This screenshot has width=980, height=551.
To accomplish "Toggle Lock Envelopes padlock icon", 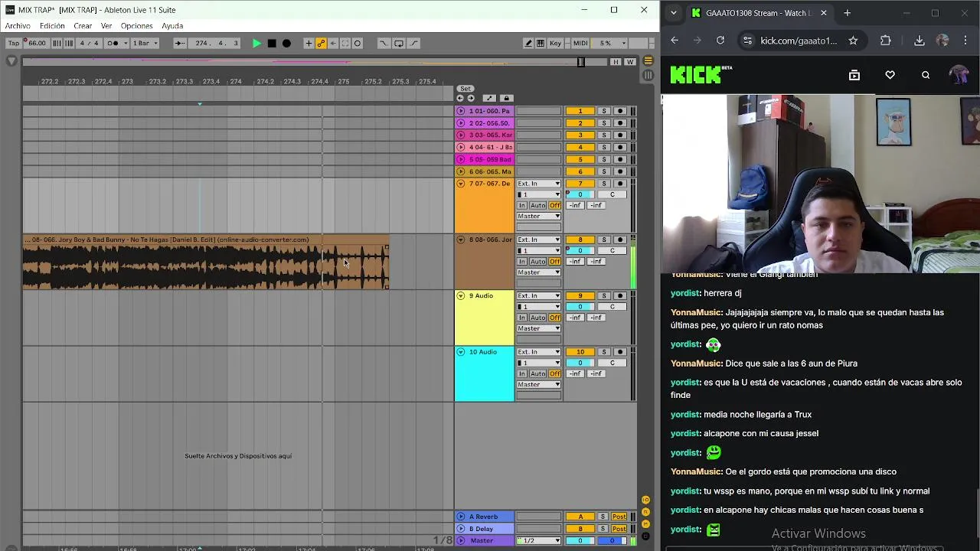I will [x=506, y=98].
